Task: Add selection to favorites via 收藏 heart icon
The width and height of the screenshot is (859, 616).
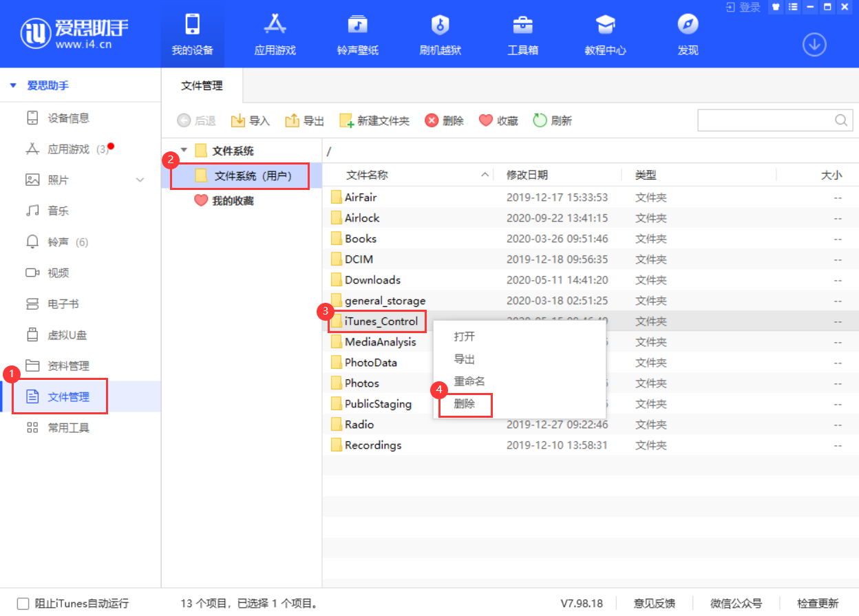Action: [x=498, y=120]
